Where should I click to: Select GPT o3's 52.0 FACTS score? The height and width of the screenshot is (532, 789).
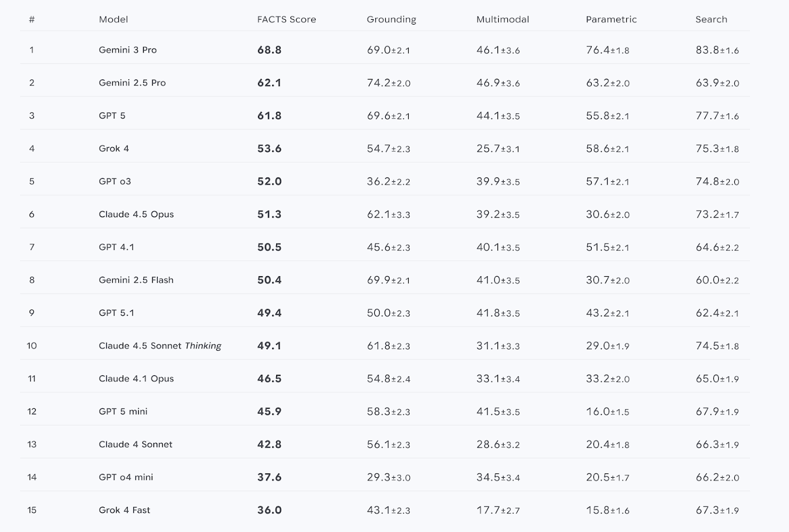[x=270, y=181]
